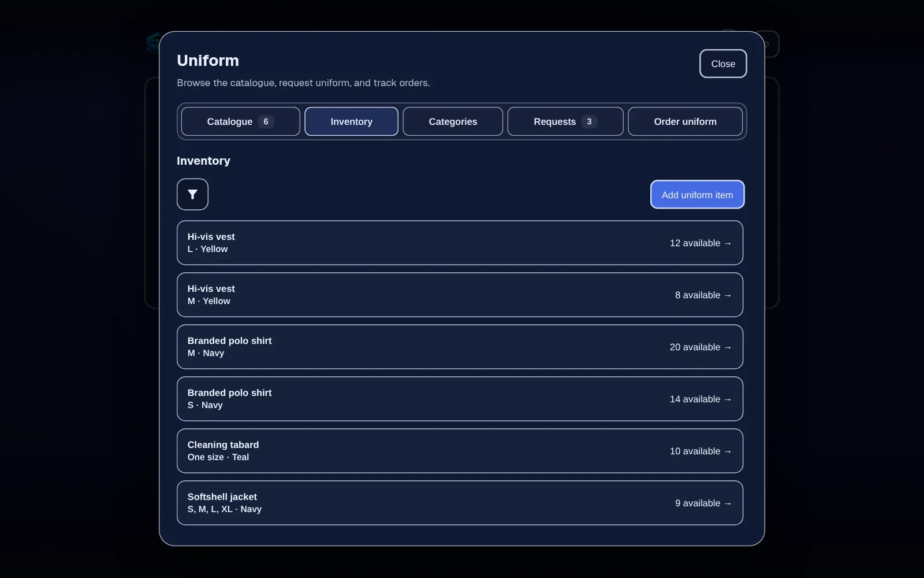Click the '9 available →' link
This screenshot has height=578, width=924.
coord(703,503)
